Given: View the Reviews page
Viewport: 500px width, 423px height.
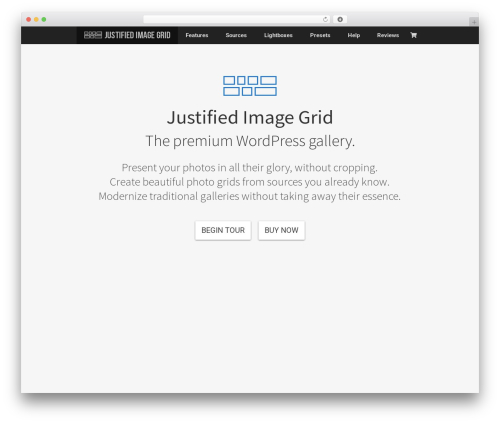Looking at the screenshot, I should click(x=388, y=35).
